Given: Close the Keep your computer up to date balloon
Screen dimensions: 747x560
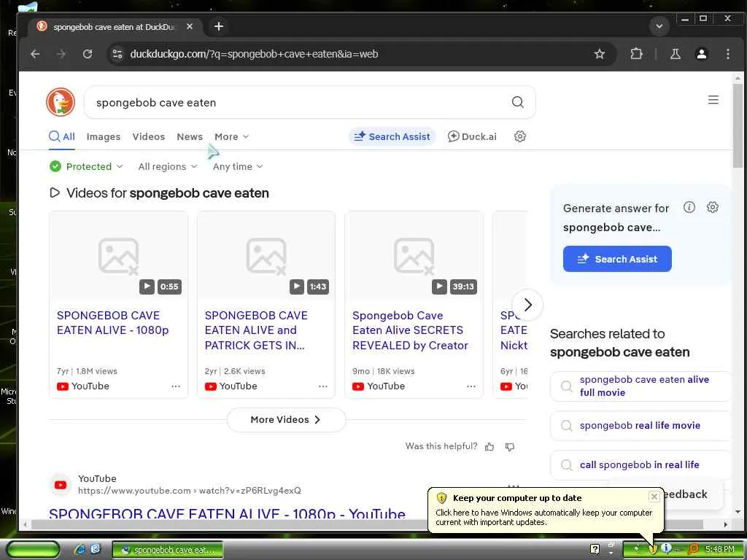Looking at the screenshot, I should [x=654, y=497].
